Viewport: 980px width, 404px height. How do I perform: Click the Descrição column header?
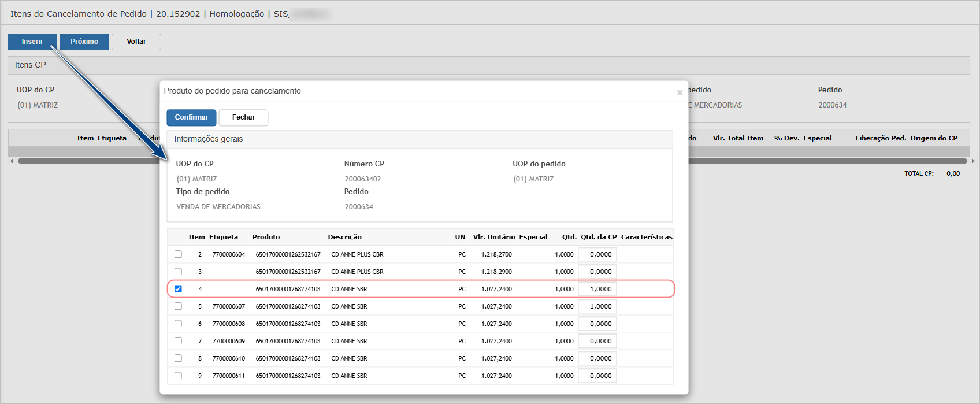[344, 237]
